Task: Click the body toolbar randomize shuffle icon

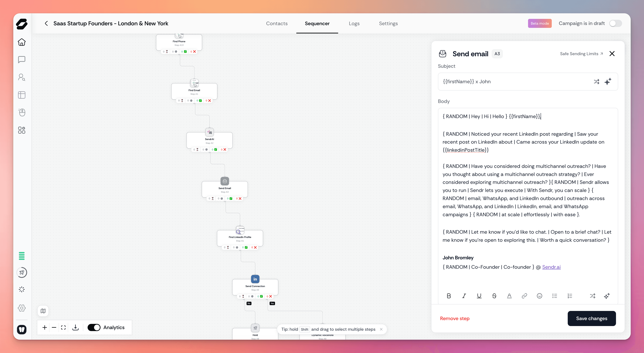Action: pyautogui.click(x=592, y=296)
